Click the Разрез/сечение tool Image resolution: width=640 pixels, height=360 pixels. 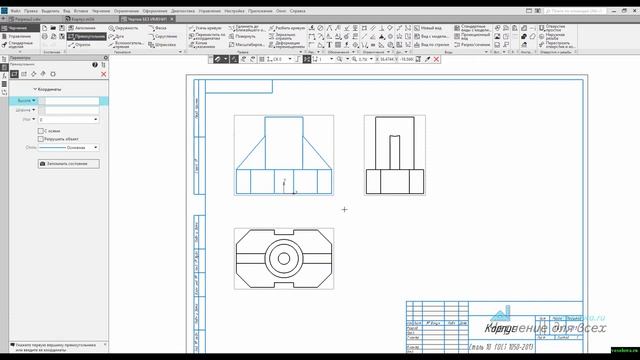(x=472, y=44)
